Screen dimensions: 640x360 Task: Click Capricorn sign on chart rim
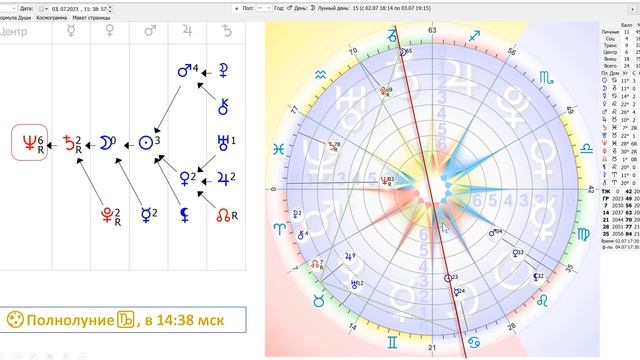click(x=391, y=36)
